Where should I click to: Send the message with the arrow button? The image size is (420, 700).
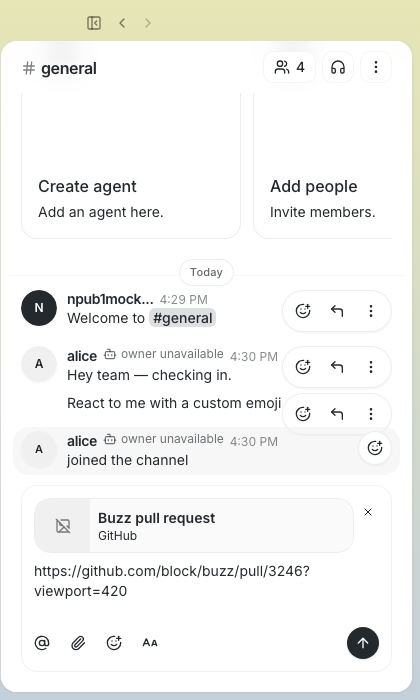pyautogui.click(x=363, y=643)
